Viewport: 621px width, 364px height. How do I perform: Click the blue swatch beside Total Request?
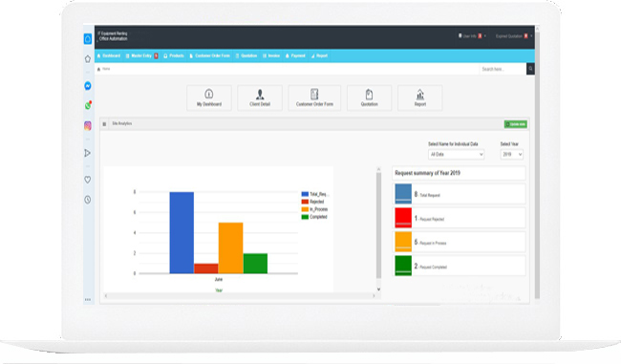pos(403,194)
